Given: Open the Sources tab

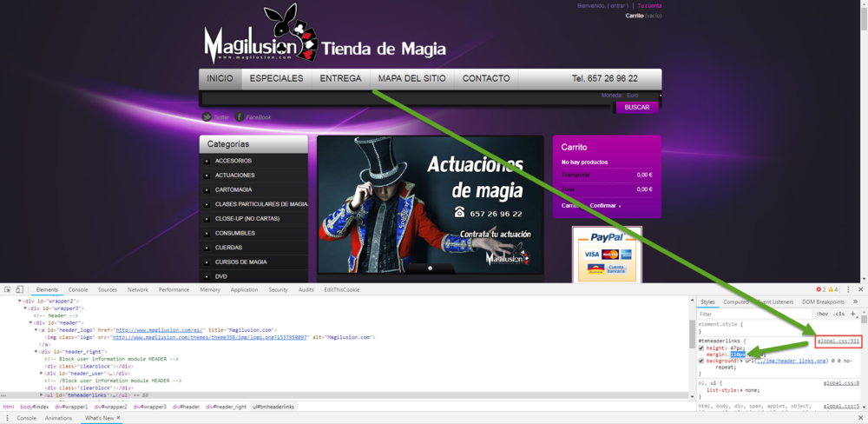Looking at the screenshot, I should [108, 290].
